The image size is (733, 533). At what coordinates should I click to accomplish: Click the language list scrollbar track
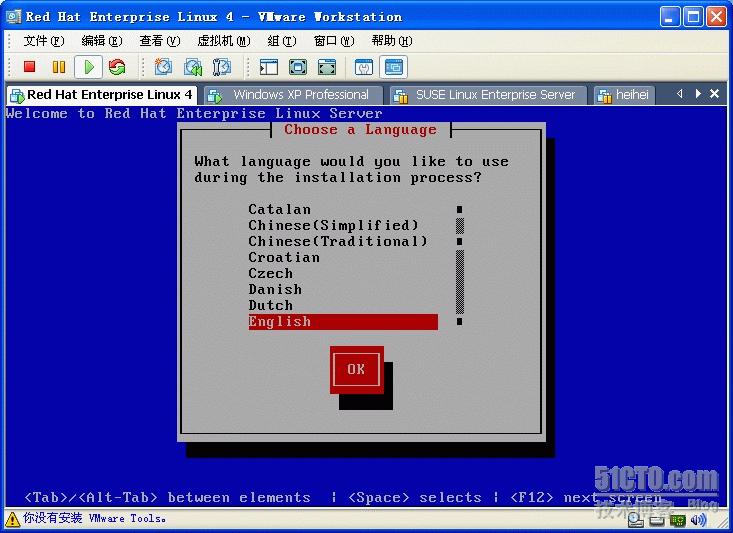[460, 282]
